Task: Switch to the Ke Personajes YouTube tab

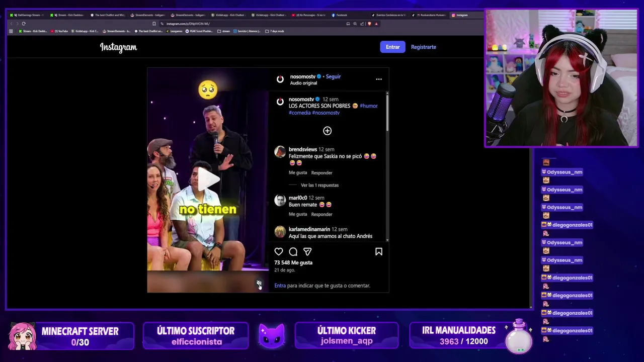Action: 309,15
